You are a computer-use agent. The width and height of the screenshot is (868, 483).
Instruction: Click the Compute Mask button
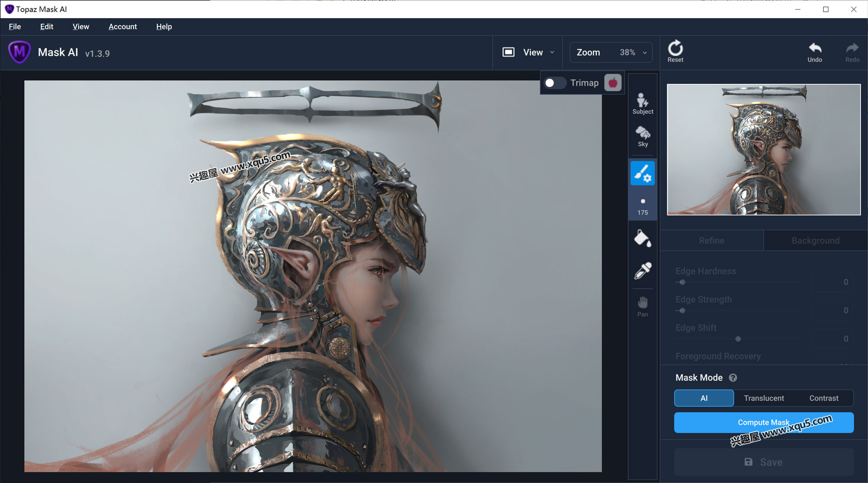[764, 422]
